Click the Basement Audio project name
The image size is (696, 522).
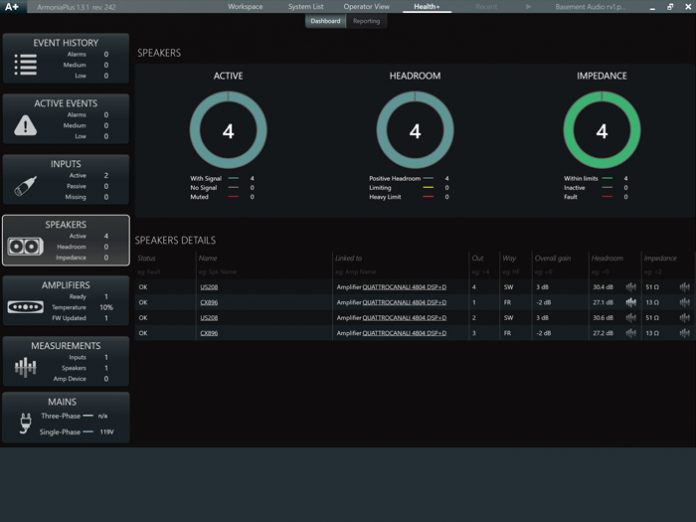(591, 7)
